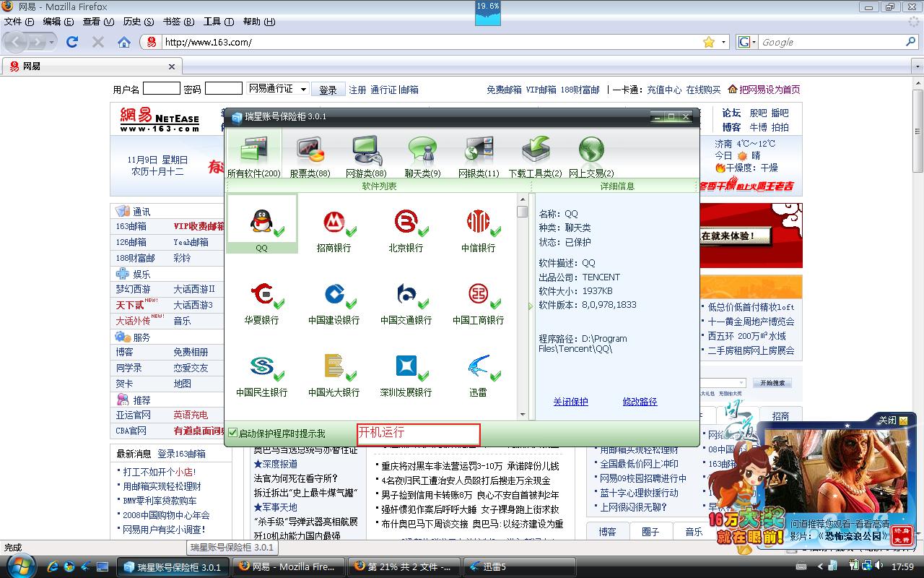The width and height of the screenshot is (924, 578).
Task: Open the 注册 link beside login
Action: click(x=357, y=90)
